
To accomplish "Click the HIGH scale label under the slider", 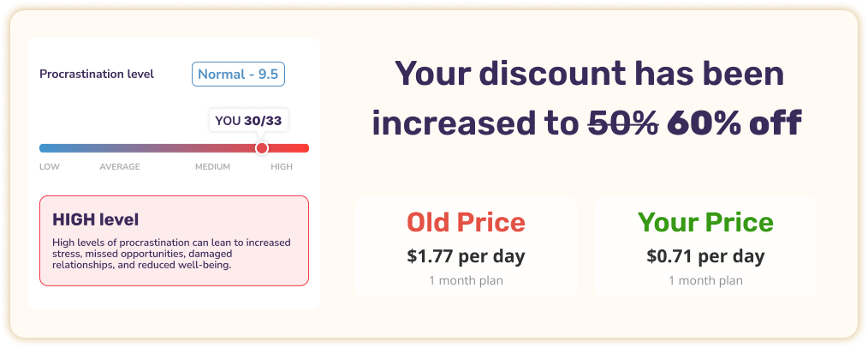I will [282, 166].
